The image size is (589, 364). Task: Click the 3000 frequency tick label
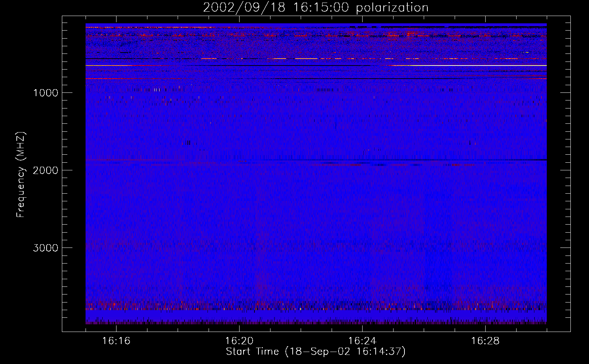(x=46, y=248)
